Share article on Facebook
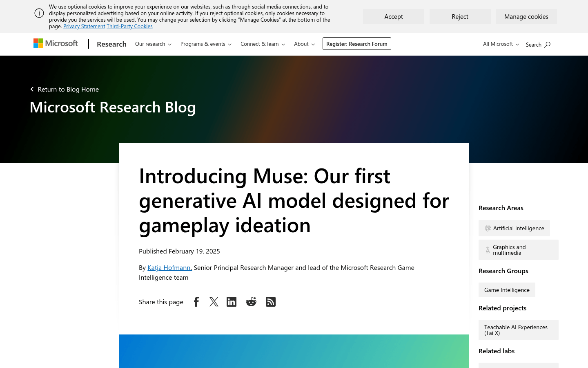 pyautogui.click(x=196, y=302)
